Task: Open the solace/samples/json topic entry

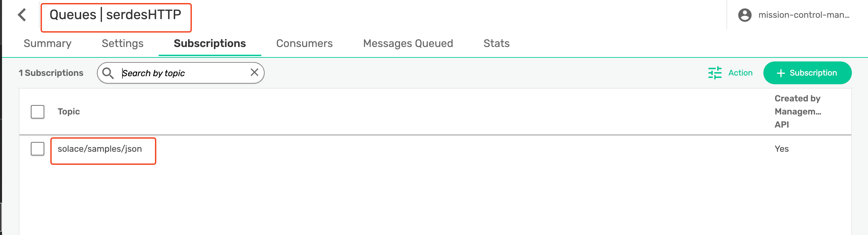Action: (x=100, y=148)
